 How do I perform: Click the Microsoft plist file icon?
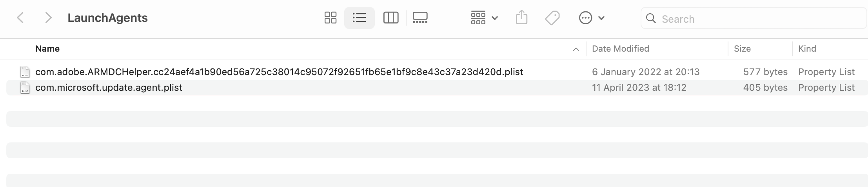25,88
